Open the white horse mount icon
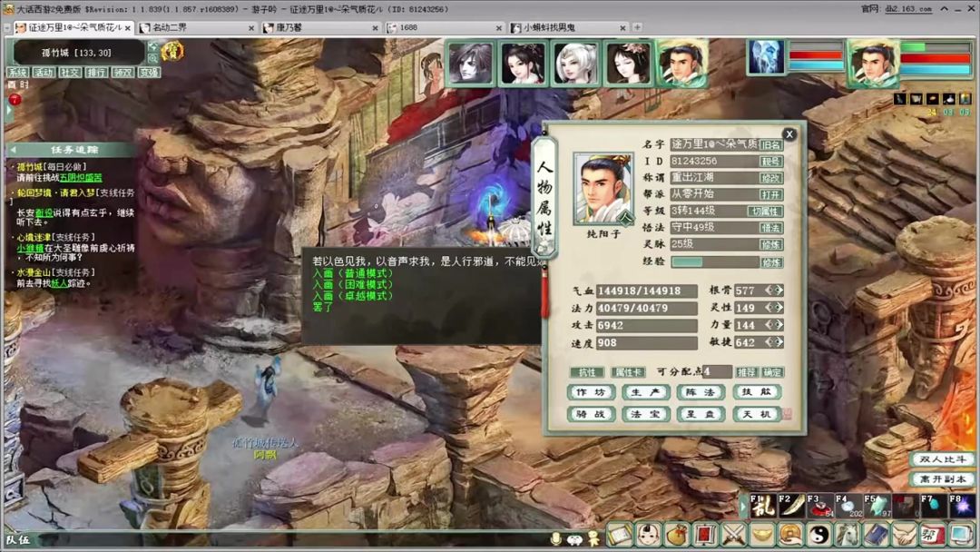The width and height of the screenshot is (980, 552). tap(848, 535)
